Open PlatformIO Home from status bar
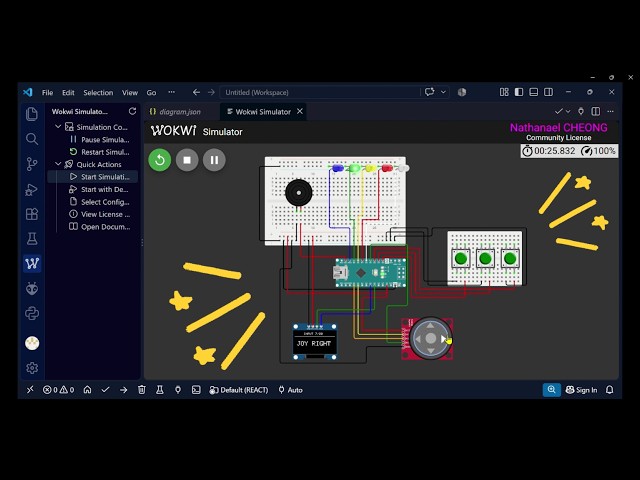This screenshot has width=640, height=480. (87, 390)
